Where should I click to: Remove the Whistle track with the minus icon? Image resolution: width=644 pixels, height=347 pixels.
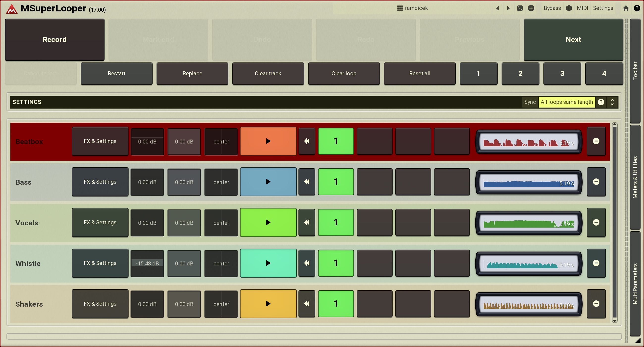pos(596,263)
